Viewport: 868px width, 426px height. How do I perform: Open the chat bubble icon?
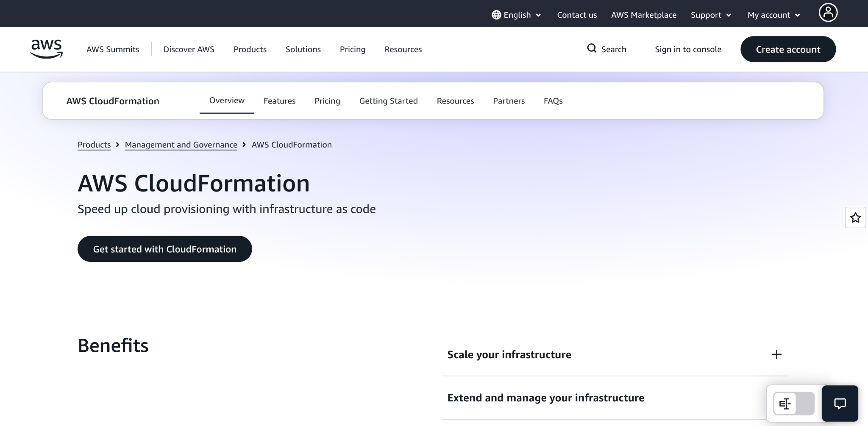coord(840,404)
